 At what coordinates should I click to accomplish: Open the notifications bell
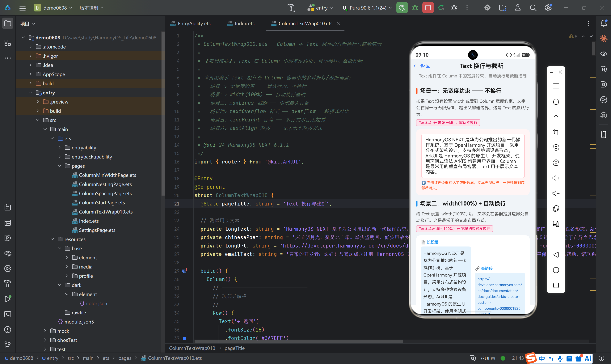pyautogui.click(x=604, y=23)
